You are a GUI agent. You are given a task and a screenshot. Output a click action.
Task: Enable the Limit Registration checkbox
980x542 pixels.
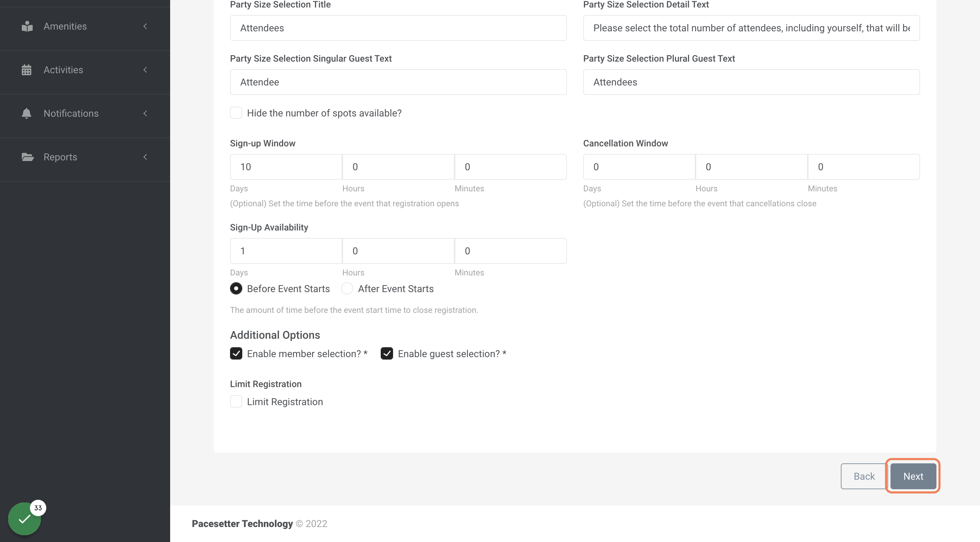pyautogui.click(x=236, y=401)
